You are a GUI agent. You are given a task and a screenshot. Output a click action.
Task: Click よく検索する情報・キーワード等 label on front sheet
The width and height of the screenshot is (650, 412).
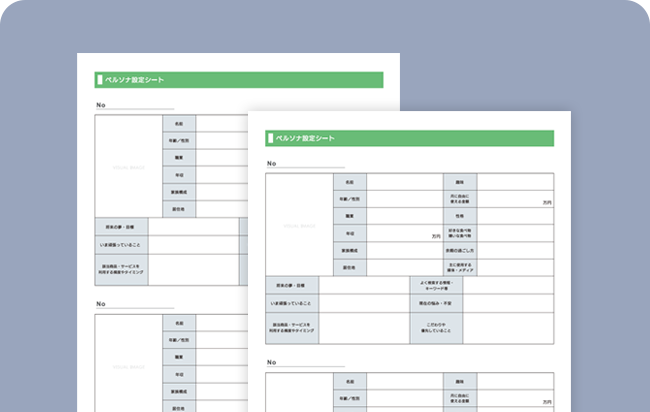pyautogui.click(x=437, y=285)
